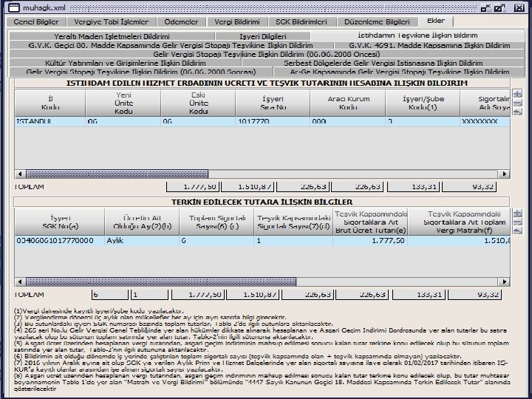Switch to Genel Bilgiler tab
532x399 pixels.
tap(36, 22)
